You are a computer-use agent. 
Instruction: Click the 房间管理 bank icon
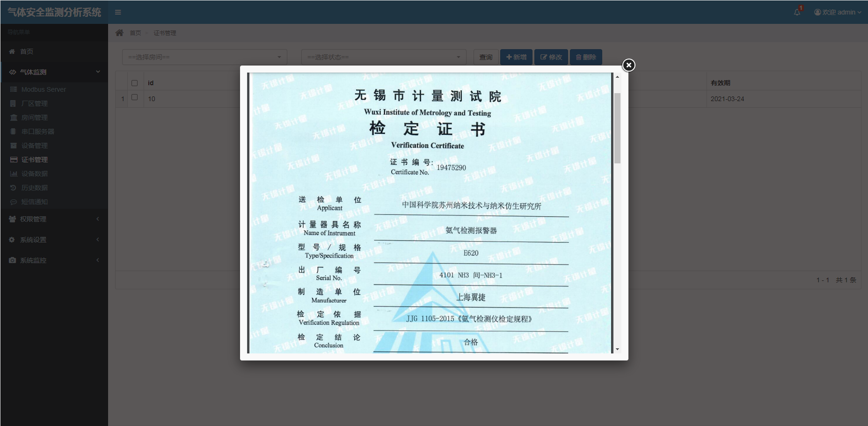point(14,118)
